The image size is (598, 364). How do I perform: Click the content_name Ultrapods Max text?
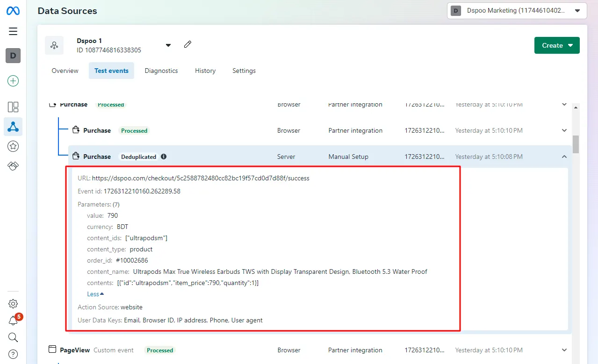coord(280,271)
